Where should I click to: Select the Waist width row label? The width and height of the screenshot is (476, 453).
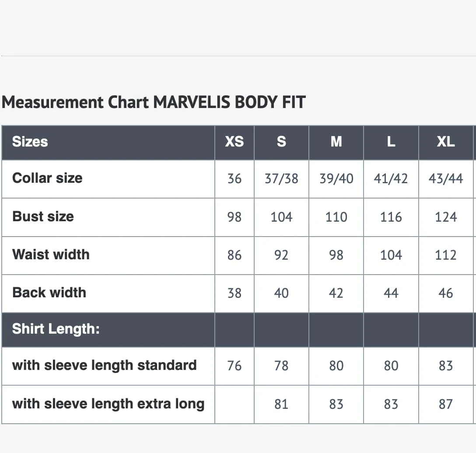coord(51,254)
